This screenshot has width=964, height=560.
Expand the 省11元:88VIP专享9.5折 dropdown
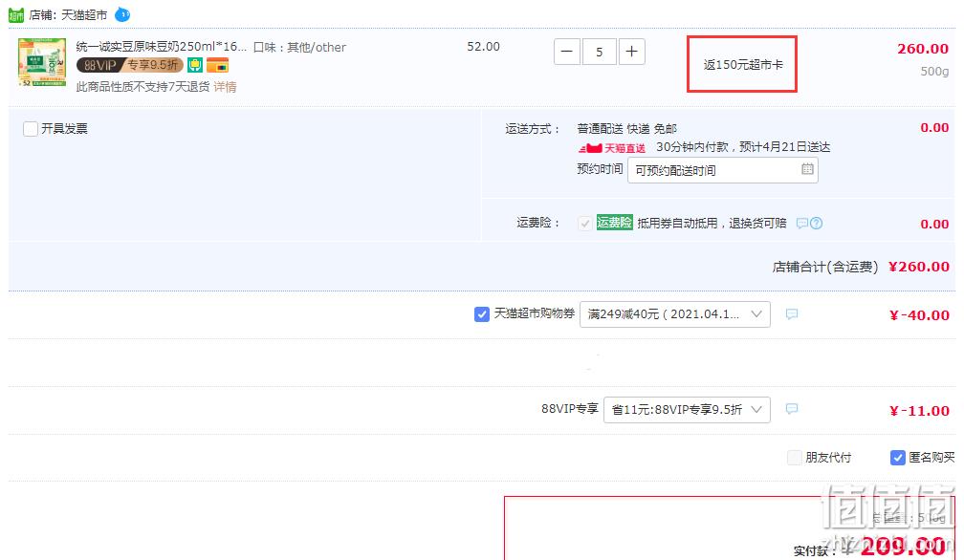pyautogui.click(x=688, y=410)
